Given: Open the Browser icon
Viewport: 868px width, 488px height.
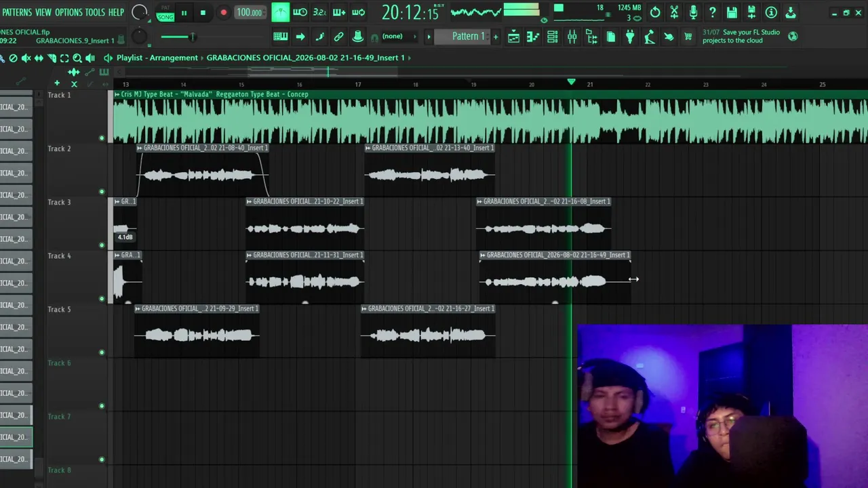Looking at the screenshot, I should 591,37.
